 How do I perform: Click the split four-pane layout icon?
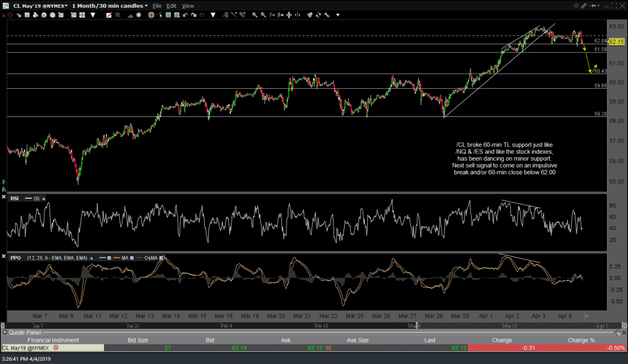pyautogui.click(x=82, y=15)
